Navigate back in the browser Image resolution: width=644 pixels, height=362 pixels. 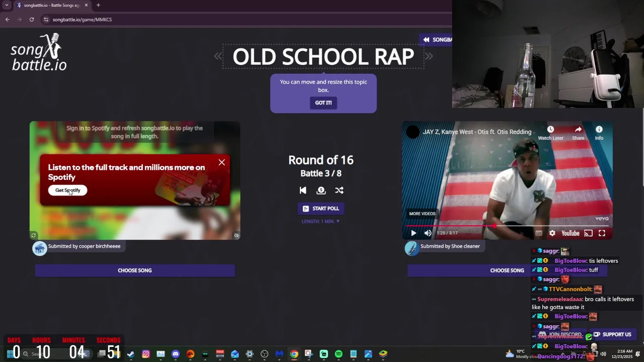click(x=7, y=20)
